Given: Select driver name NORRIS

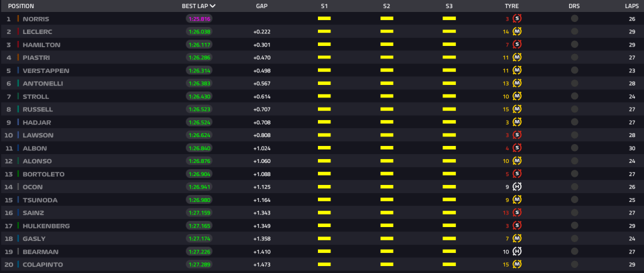Looking at the screenshot, I should click(x=37, y=19).
